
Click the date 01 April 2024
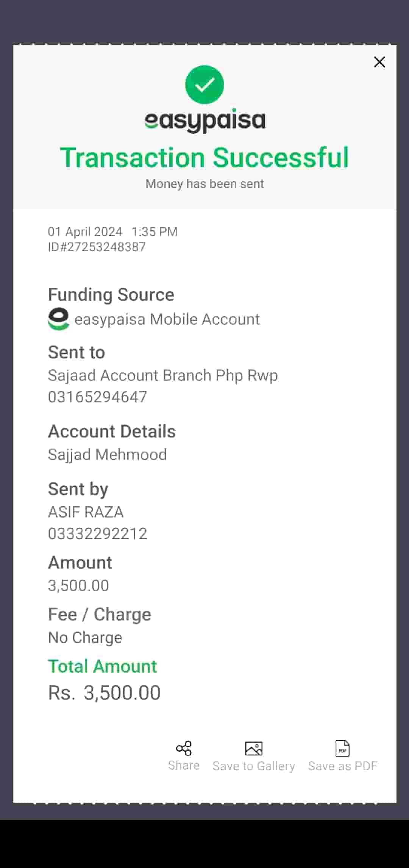85,231
